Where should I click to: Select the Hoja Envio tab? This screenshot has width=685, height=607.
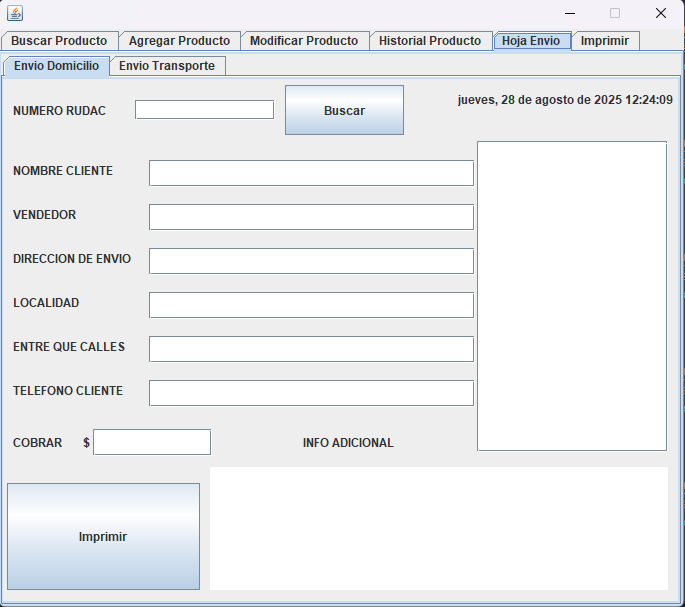coord(531,41)
